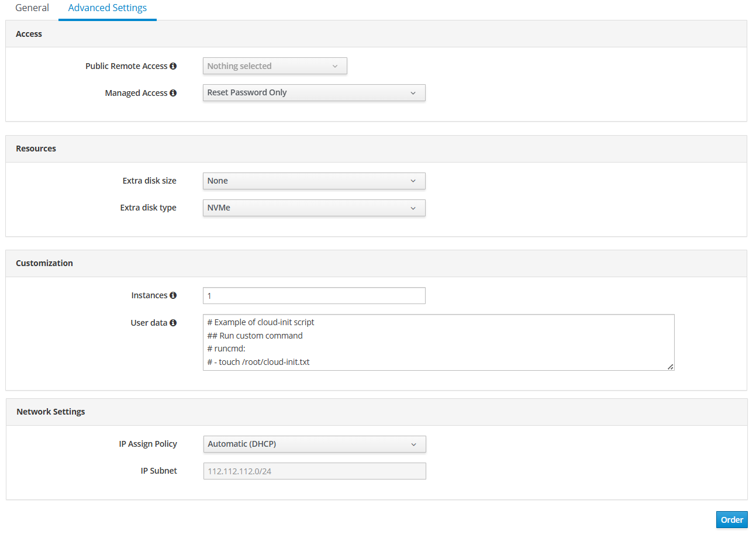Expand the Managed Access dropdown
The width and height of the screenshot is (756, 538).
point(314,93)
